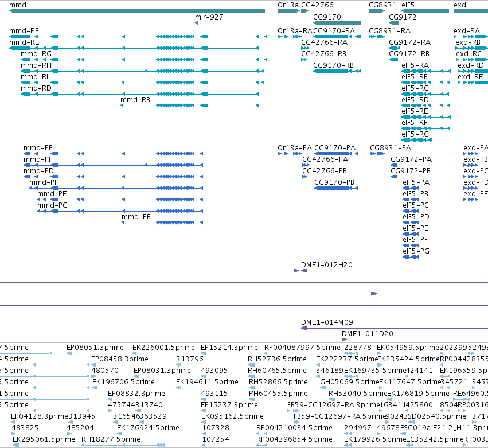Click the EK226001.5prime EST label
Viewport: 488px width, 448px height.
point(163,348)
